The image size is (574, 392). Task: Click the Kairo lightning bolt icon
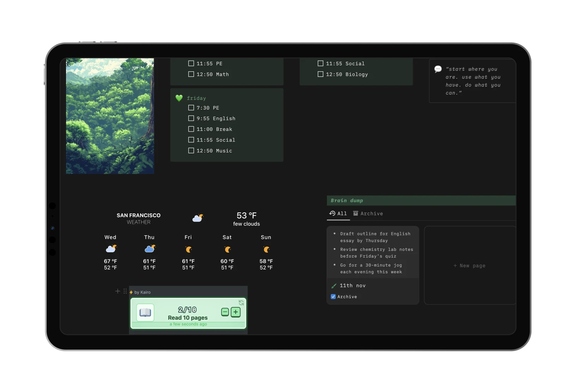coord(131,293)
